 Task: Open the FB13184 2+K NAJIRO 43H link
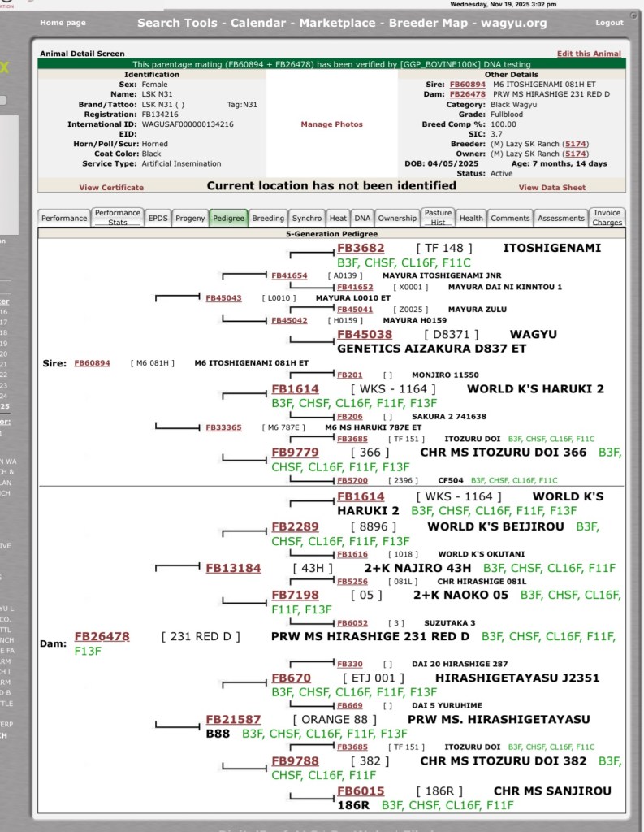pos(233,568)
